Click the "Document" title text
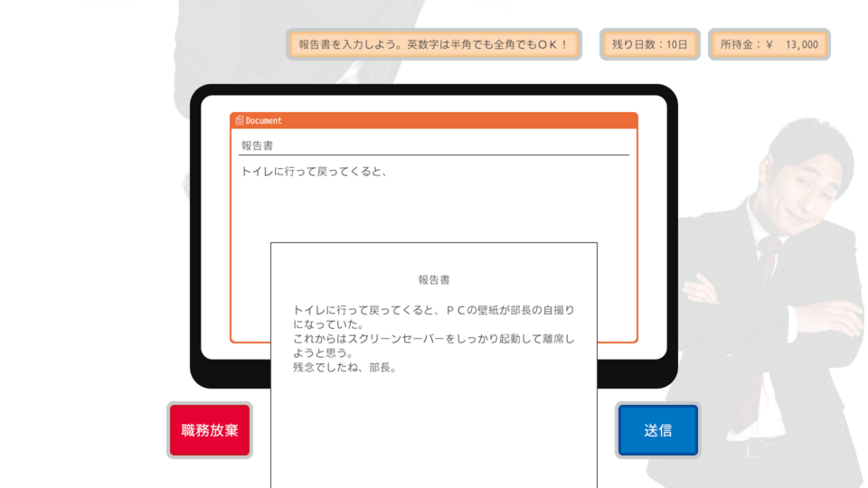868x488 pixels. pos(264,120)
